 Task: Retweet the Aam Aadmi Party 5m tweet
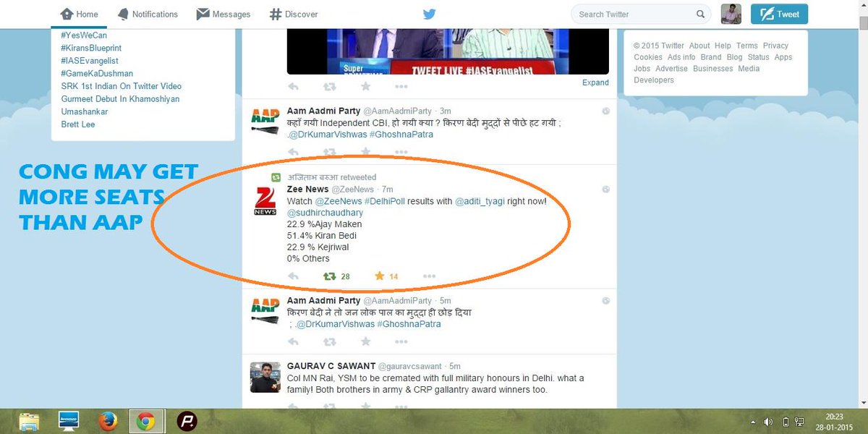[329, 341]
